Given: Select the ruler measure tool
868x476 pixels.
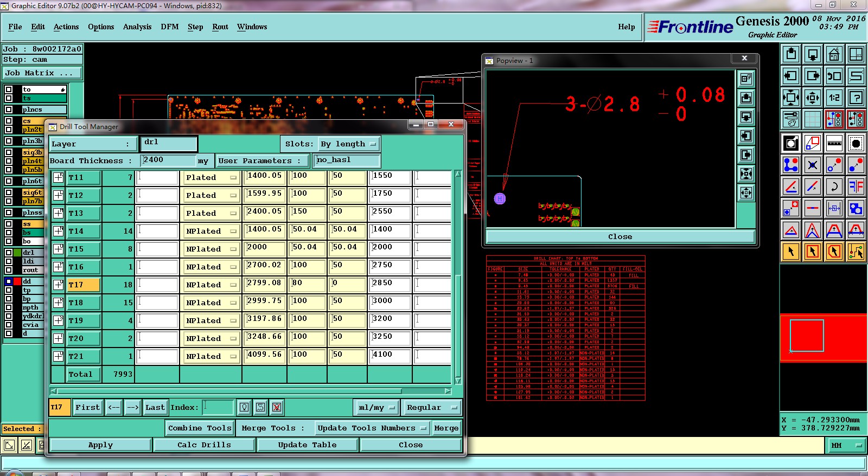Looking at the screenshot, I should [x=834, y=144].
